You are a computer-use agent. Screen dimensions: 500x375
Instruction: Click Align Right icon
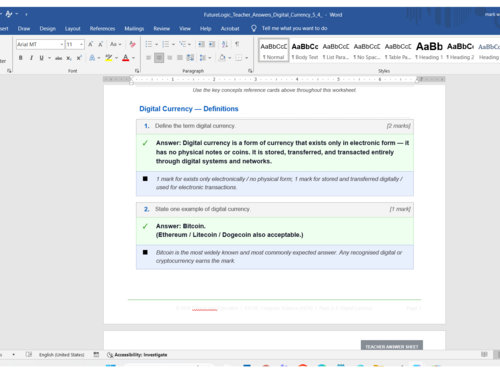point(169,58)
